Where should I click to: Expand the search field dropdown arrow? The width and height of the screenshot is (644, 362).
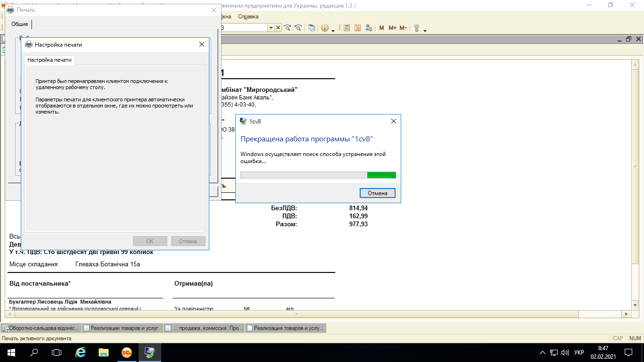pyautogui.click(x=271, y=28)
